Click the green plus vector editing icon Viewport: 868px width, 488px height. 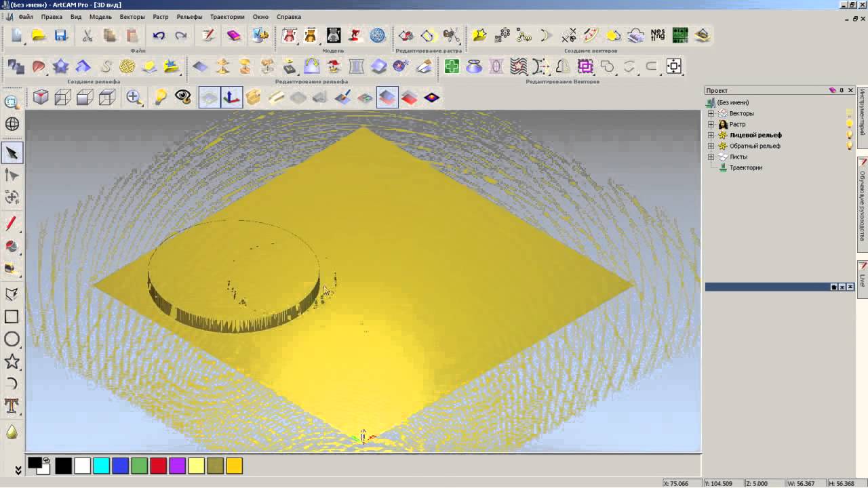point(452,66)
